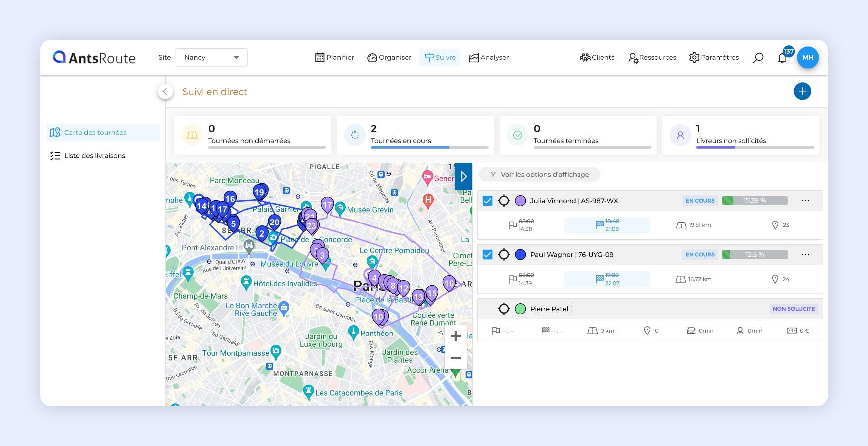Open the Site dropdown showing Nancy
This screenshot has width=868, height=446.
(212, 57)
